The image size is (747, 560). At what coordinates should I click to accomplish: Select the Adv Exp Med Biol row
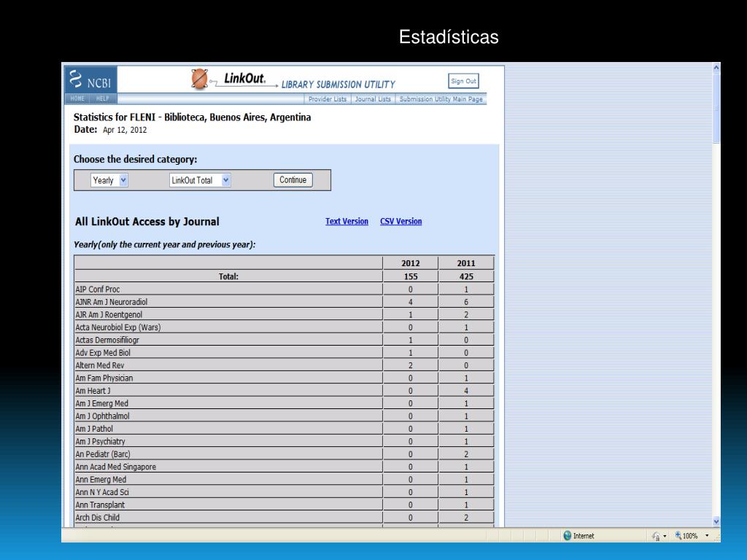pos(284,353)
